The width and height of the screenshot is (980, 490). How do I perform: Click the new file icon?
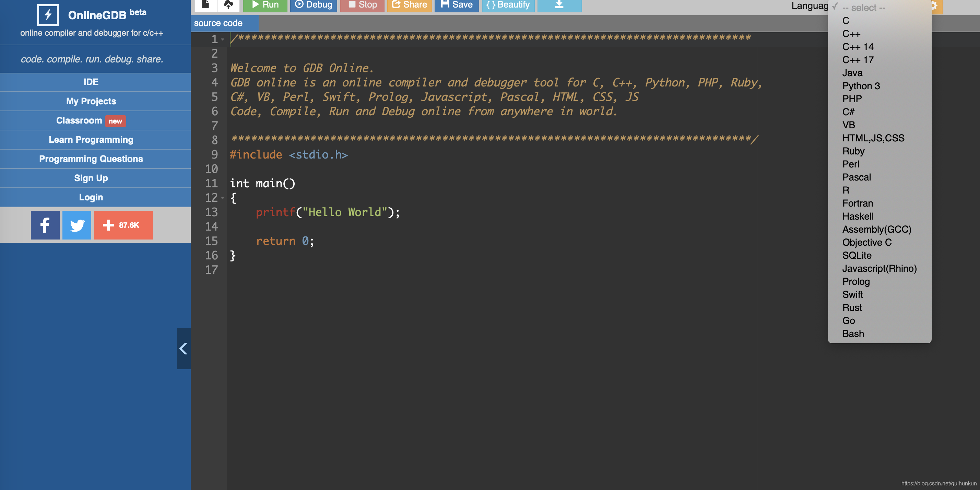click(x=205, y=4)
